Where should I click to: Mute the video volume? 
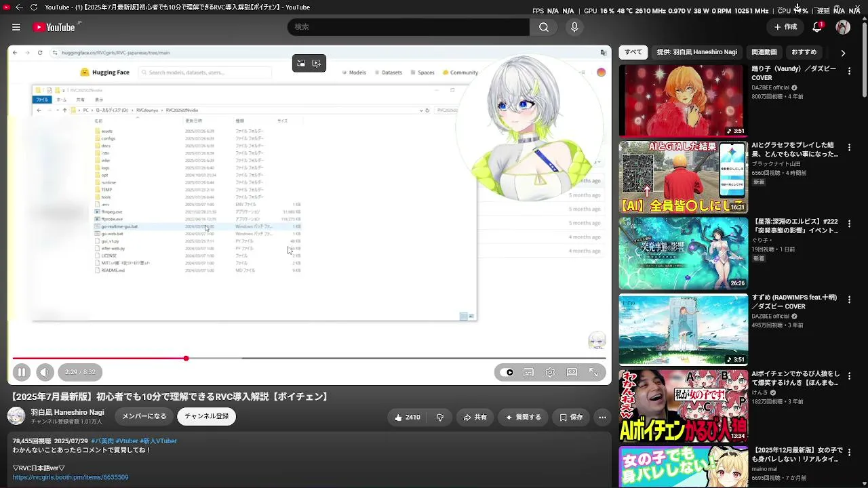coord(45,372)
